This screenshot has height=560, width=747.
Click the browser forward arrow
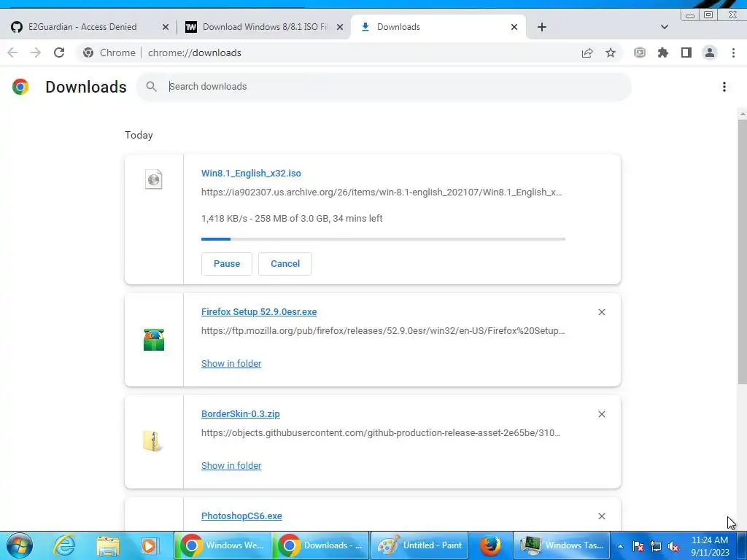point(36,52)
